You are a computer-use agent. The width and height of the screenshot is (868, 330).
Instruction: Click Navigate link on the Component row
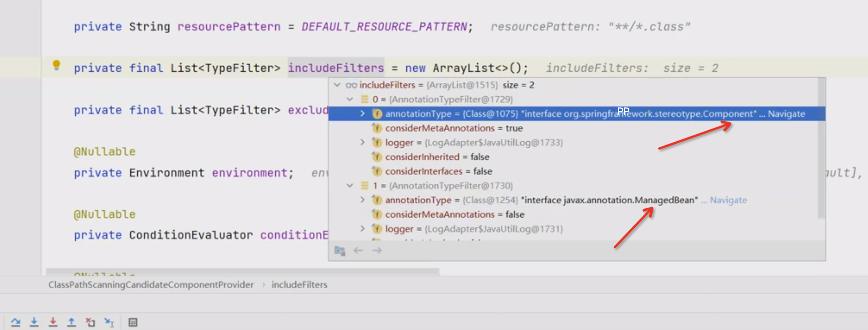pos(786,114)
